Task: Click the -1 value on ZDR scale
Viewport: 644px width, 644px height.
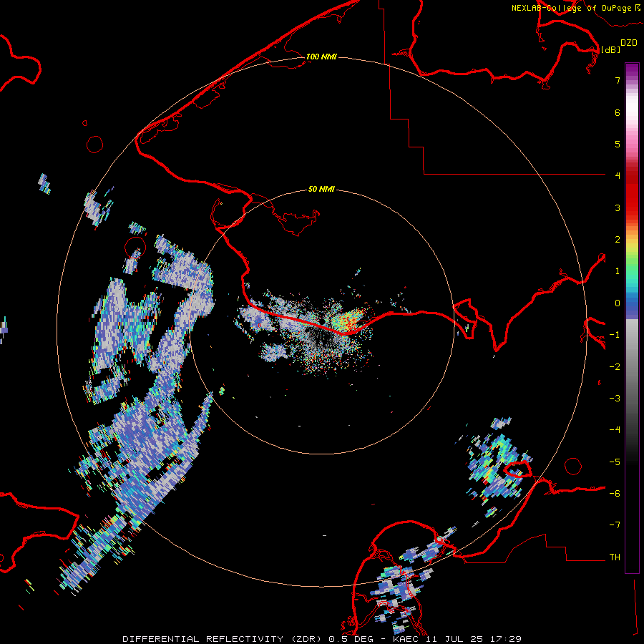Action: pyautogui.click(x=615, y=335)
